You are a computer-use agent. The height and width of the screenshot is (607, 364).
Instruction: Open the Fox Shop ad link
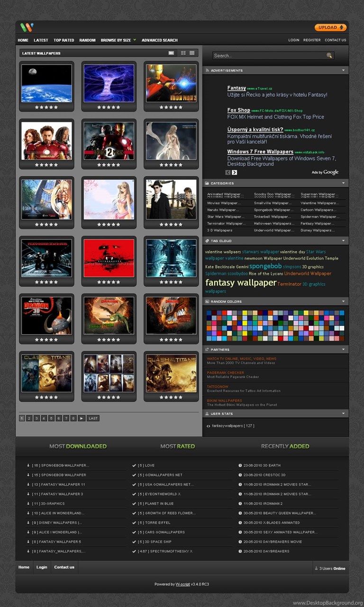tap(239, 110)
